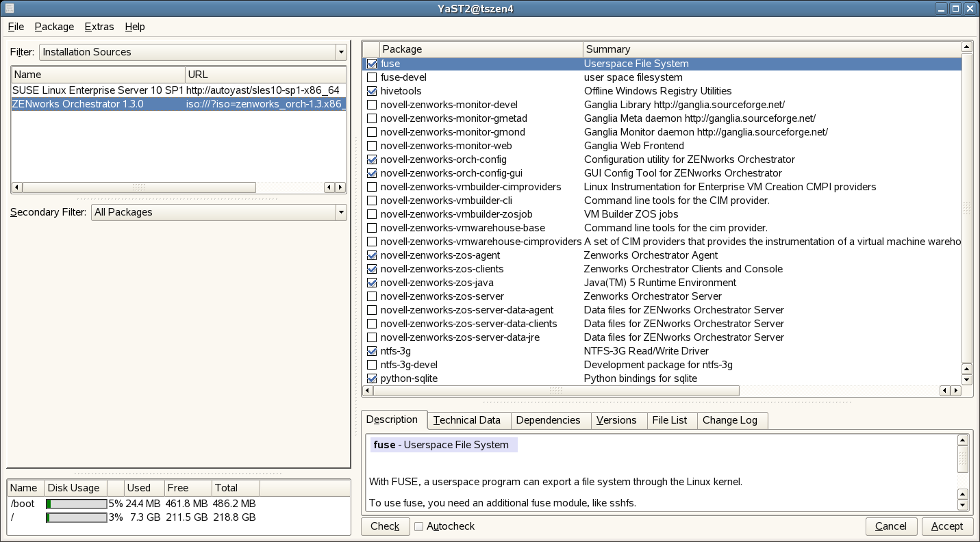The width and height of the screenshot is (980, 542).
Task: Uncheck the hivetools package checkbox
Action: pos(372,91)
